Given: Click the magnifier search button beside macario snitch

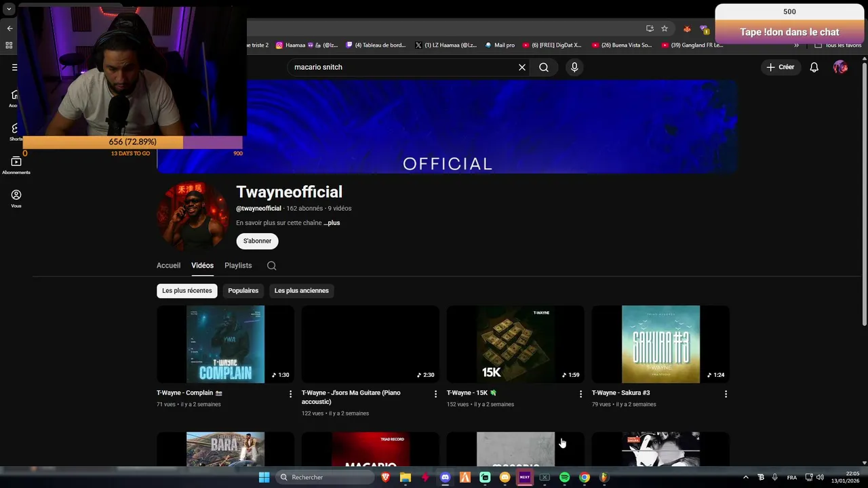Looking at the screenshot, I should pyautogui.click(x=544, y=67).
